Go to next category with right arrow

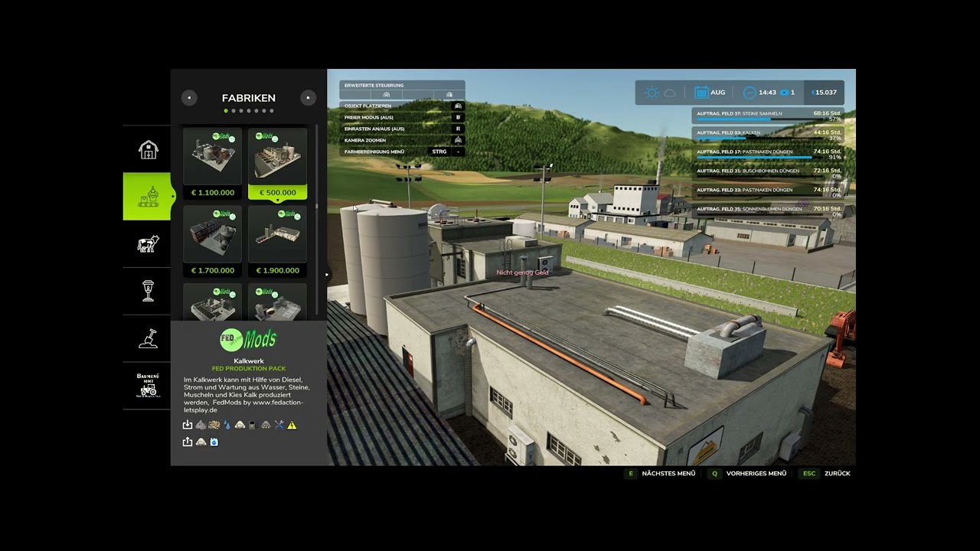308,97
